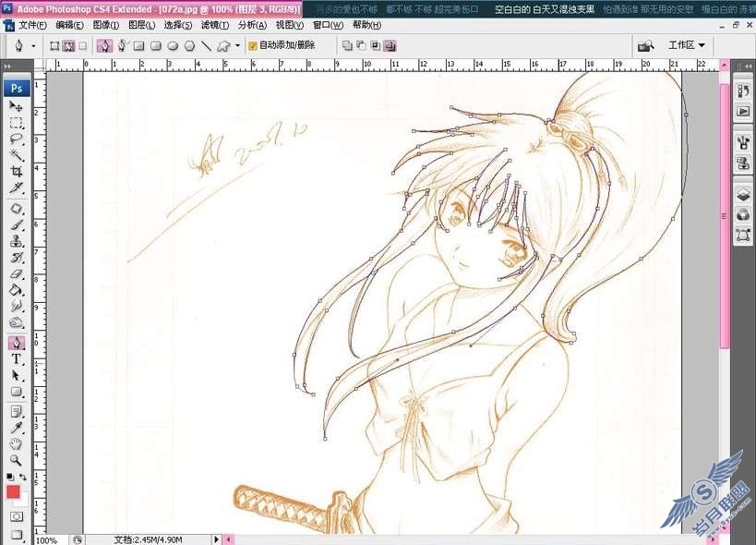The width and height of the screenshot is (756, 545).
Task: Enable Paths mode in options bar
Action: point(68,46)
